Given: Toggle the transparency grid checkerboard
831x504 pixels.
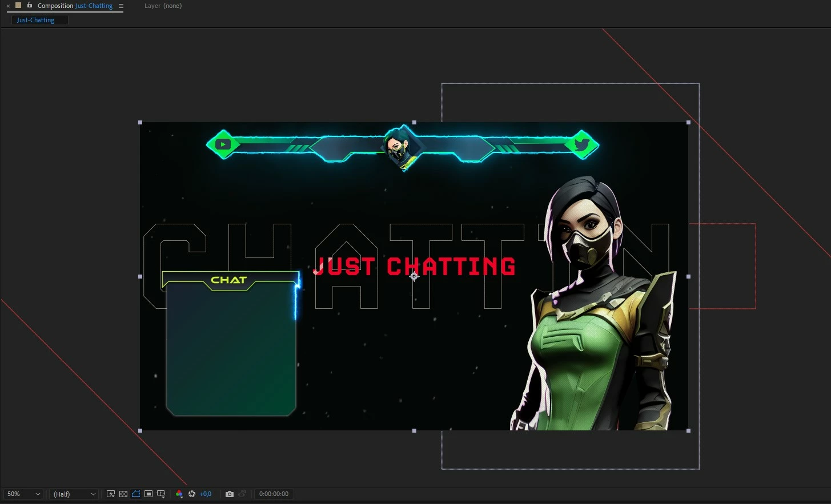Looking at the screenshot, I should 123,494.
